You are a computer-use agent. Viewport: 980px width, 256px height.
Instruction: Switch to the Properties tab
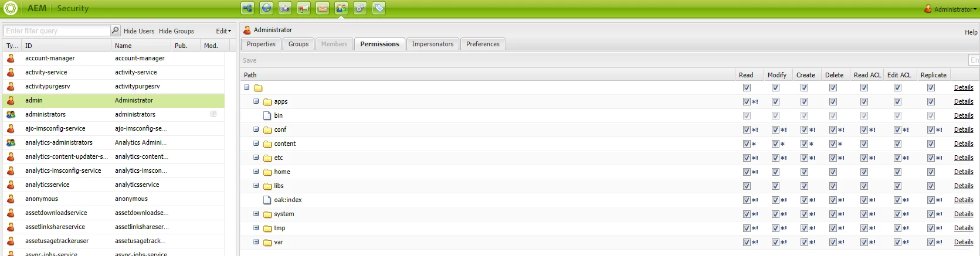pos(261,44)
